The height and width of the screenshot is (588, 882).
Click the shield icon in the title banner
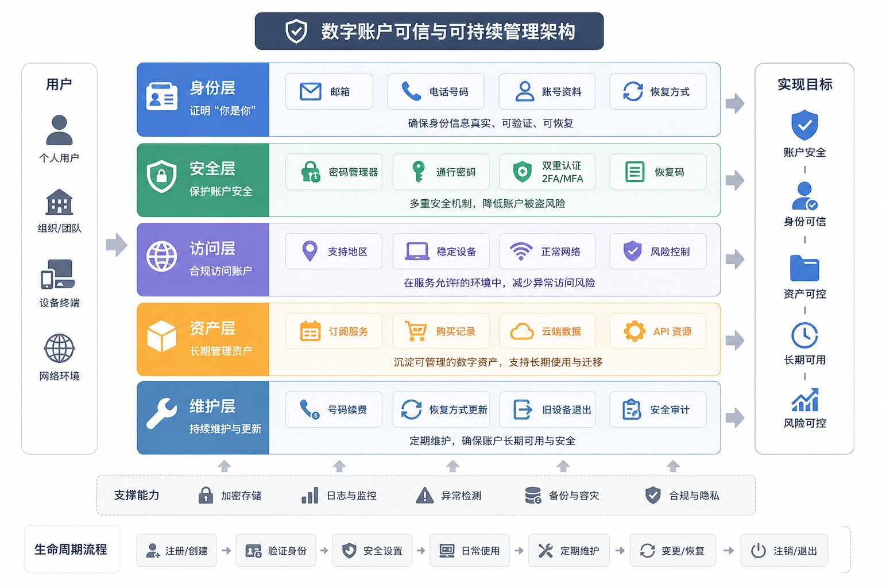pos(296,31)
